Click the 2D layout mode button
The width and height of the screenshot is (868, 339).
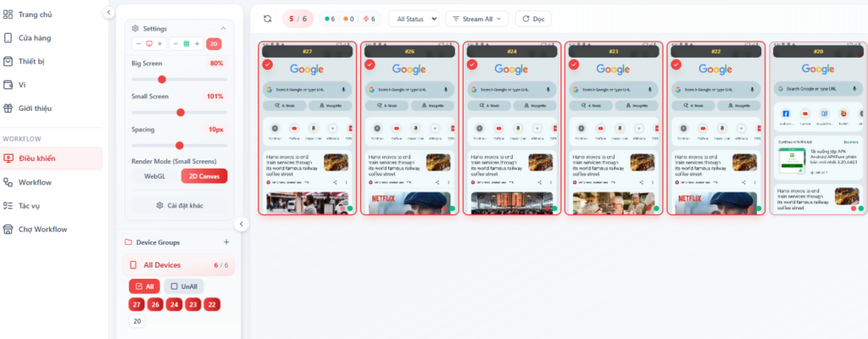tap(214, 43)
